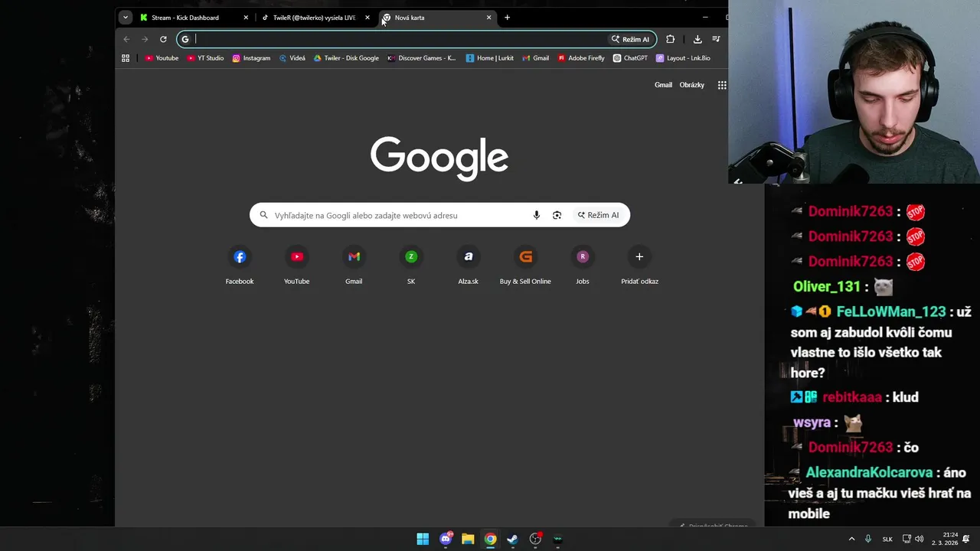This screenshot has height=551, width=980.
Task: Open the Videá bookmark
Action: [x=292, y=58]
